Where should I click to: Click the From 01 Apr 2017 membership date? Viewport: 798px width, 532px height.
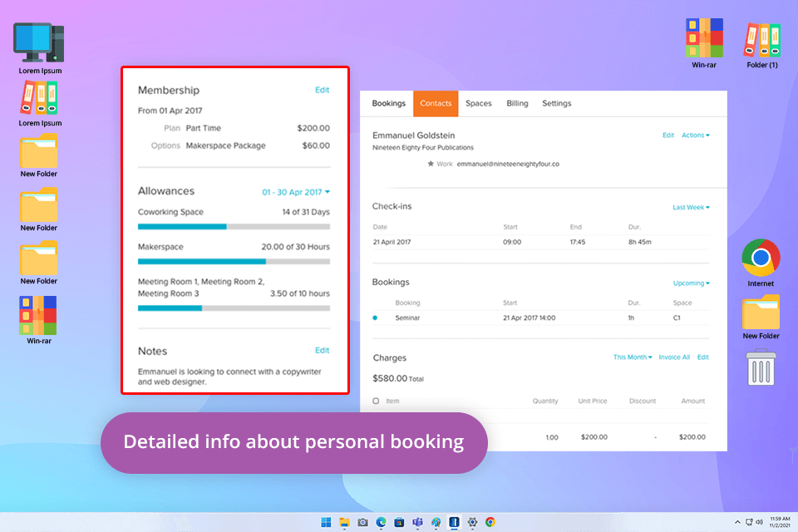[170, 111]
